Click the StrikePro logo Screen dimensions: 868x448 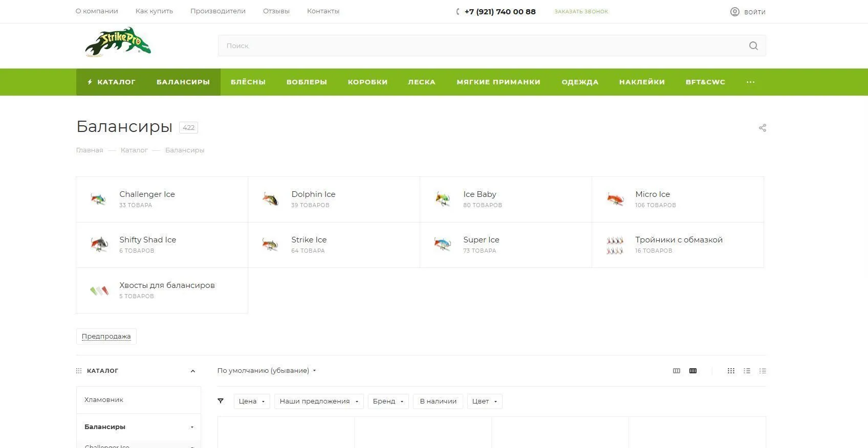(x=118, y=42)
